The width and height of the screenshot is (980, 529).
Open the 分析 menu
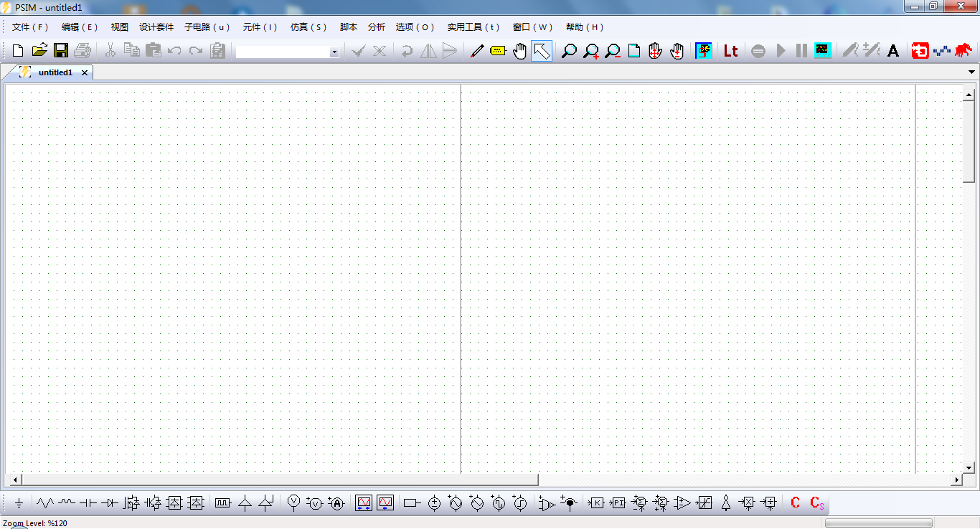click(377, 27)
